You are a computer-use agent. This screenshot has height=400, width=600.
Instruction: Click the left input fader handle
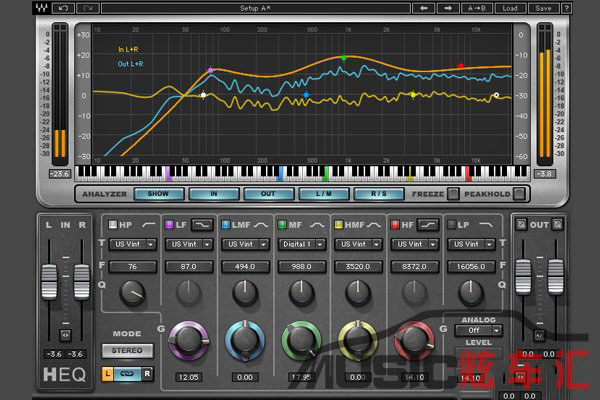49,282
